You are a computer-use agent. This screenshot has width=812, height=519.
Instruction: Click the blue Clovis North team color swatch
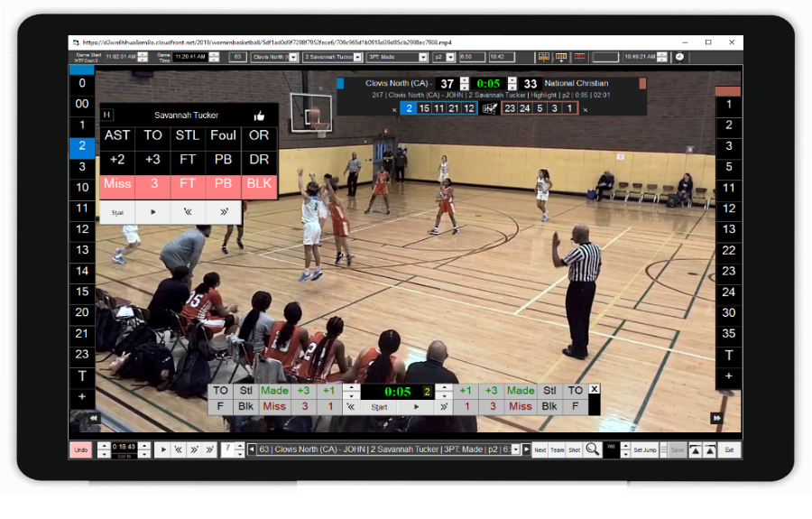(340, 83)
